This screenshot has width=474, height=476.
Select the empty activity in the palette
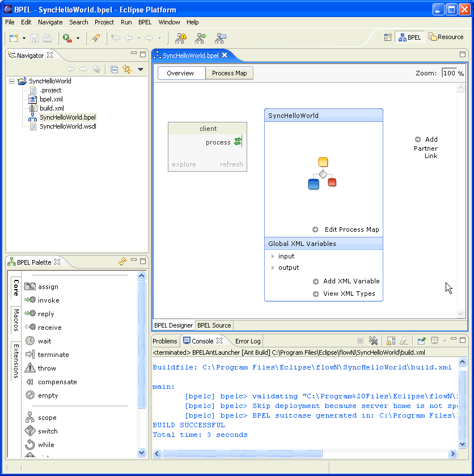41,396
